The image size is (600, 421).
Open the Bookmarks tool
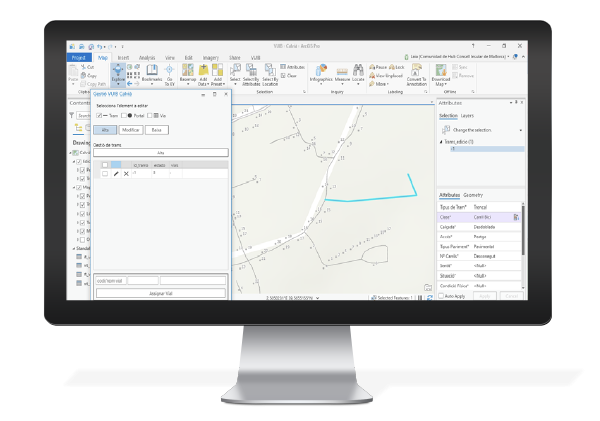152,73
